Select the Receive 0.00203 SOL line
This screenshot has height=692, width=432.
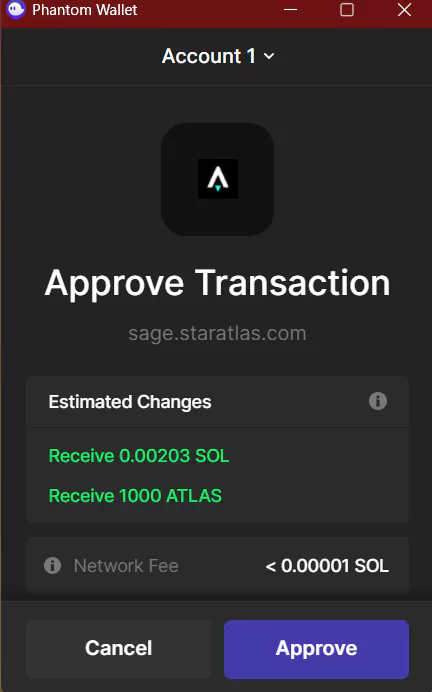[x=139, y=456]
